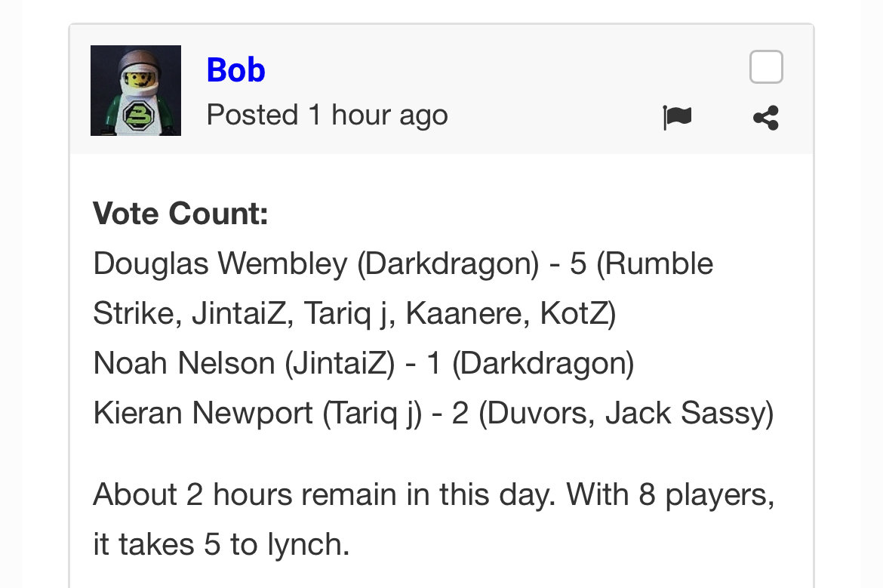Click the bold 'Vote Count:' heading

click(x=180, y=214)
